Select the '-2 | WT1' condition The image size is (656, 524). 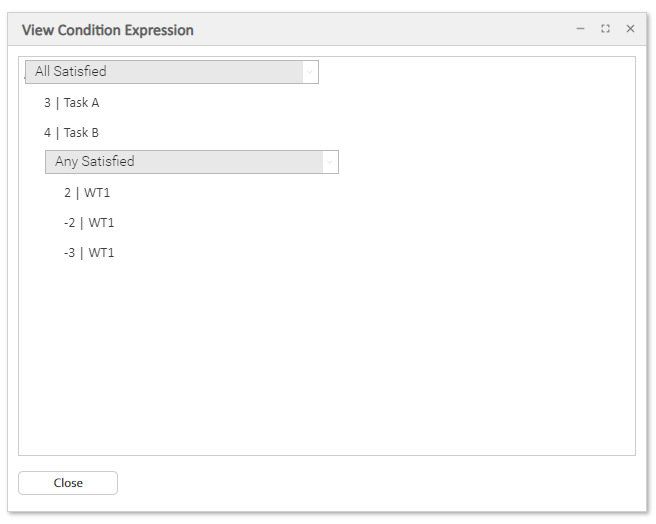click(x=89, y=223)
